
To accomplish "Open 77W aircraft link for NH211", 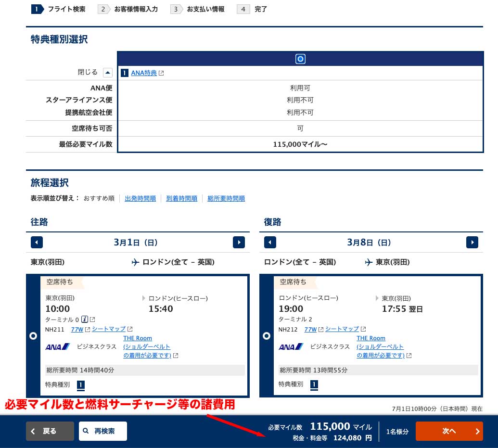I will 77,329.
